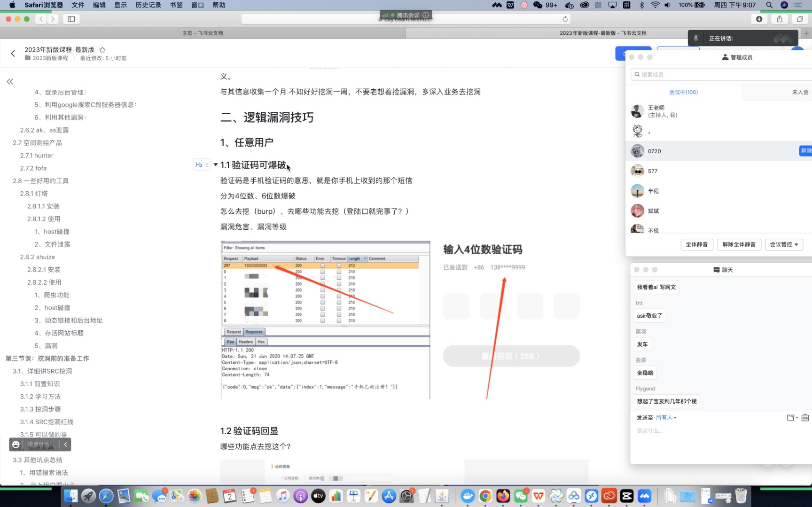Open System Preferences from the Dock
The image size is (812, 507).
pos(406,496)
